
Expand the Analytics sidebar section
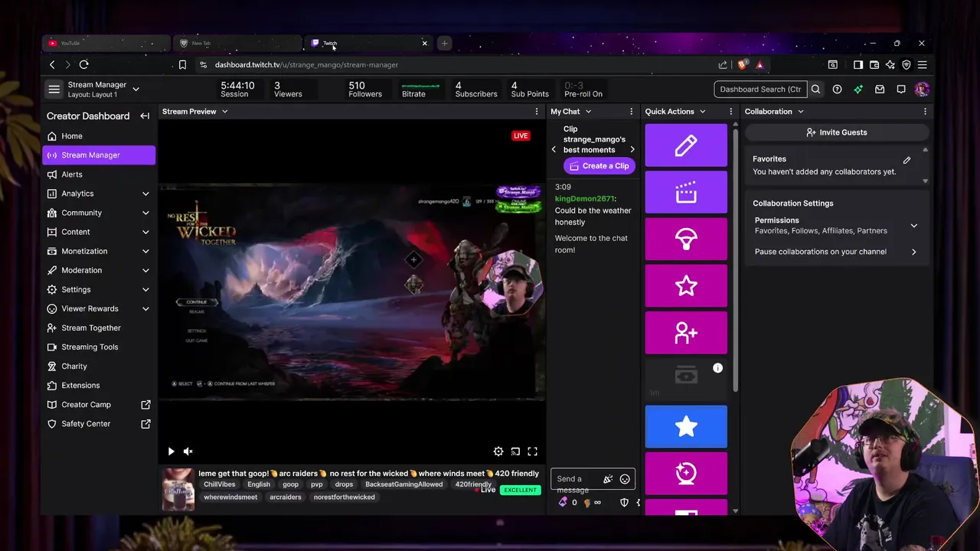[145, 194]
